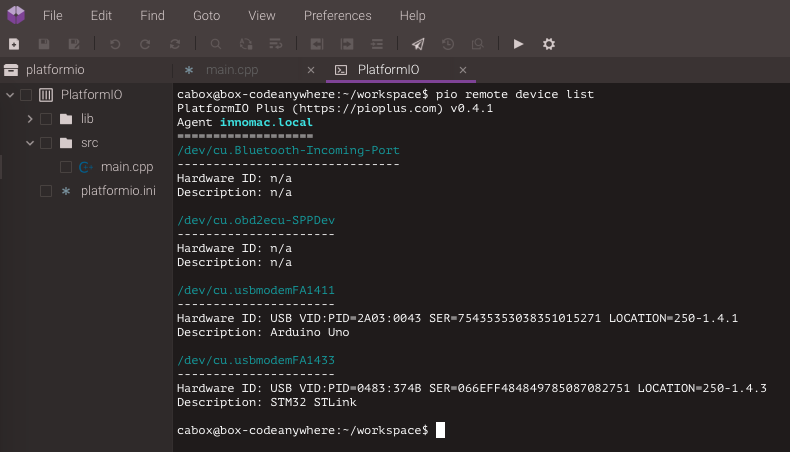Click /dev/cu.Bluetooth-Incoming-Port in terminal
This screenshot has width=790, height=452.
[288, 150]
